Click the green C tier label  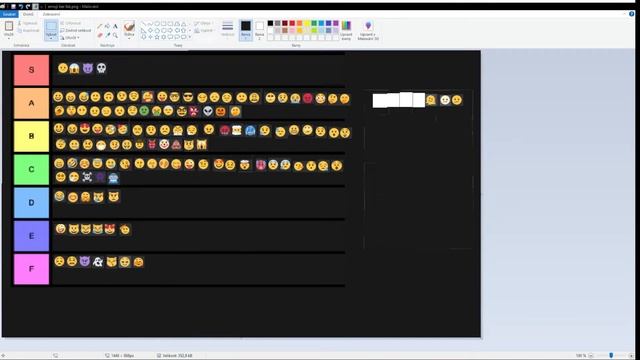[x=31, y=169]
